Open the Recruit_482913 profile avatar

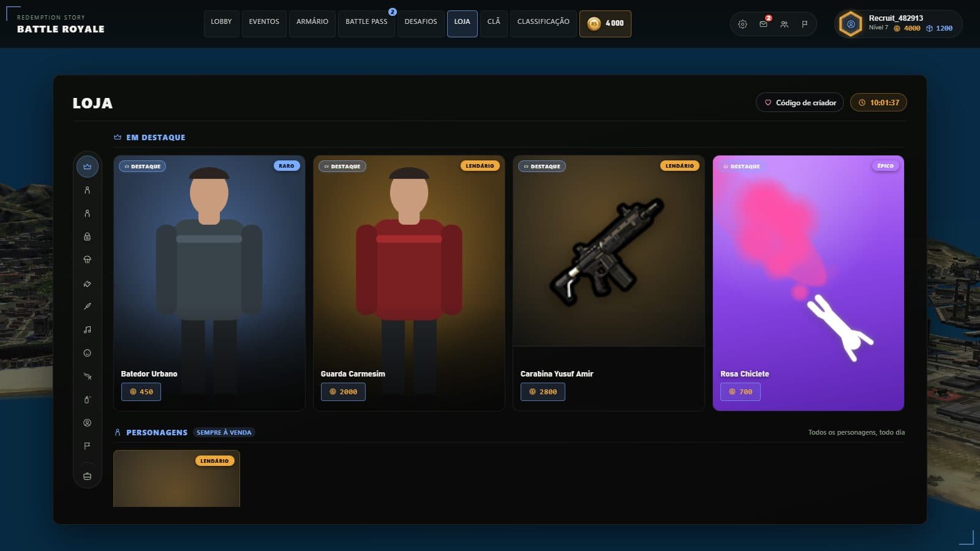point(850,24)
